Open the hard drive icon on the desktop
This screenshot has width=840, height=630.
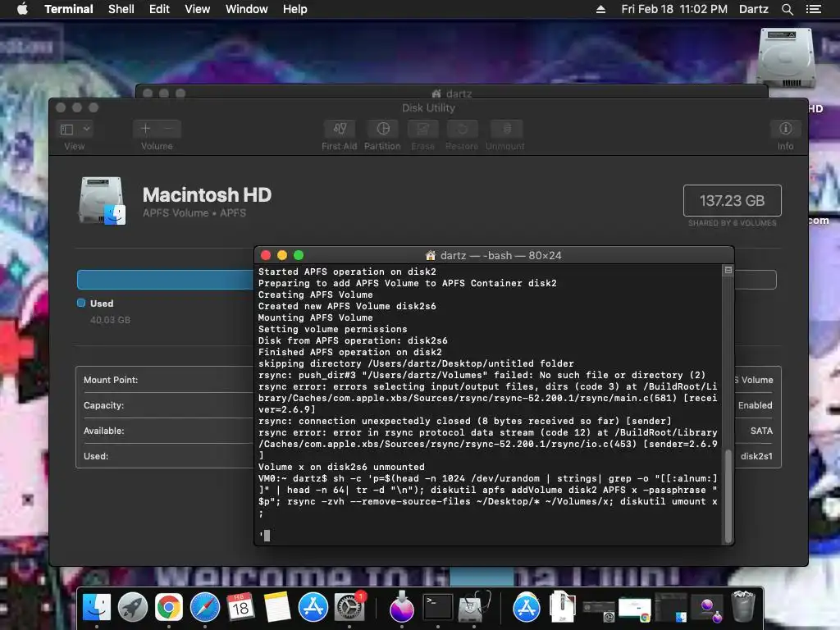pos(785,58)
